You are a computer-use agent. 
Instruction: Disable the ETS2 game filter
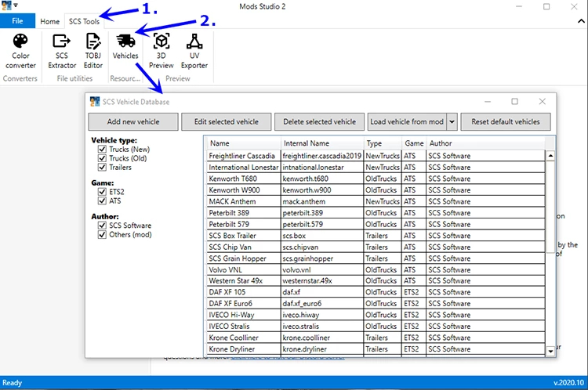pyautogui.click(x=102, y=191)
